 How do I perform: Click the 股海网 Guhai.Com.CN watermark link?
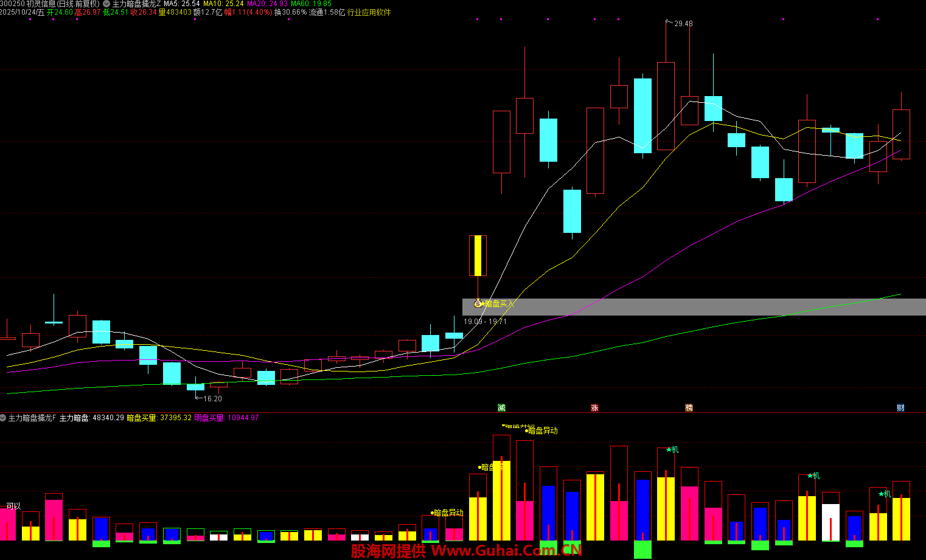click(466, 551)
